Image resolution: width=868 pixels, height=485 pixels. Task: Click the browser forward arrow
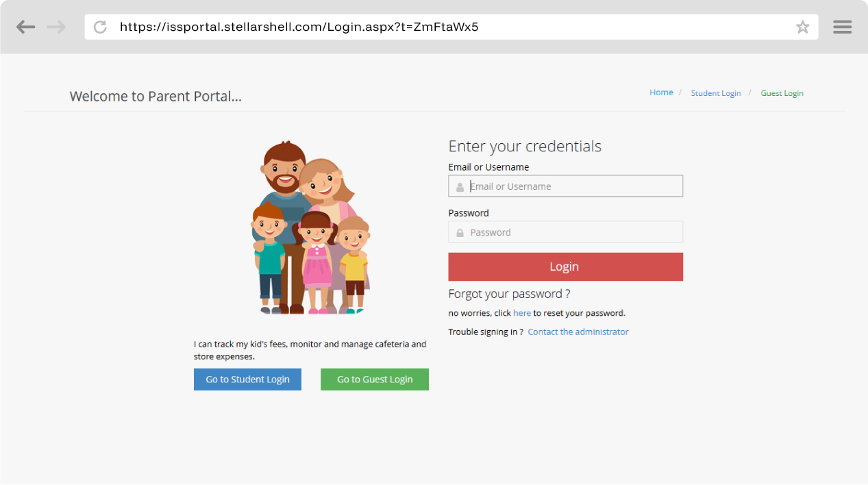click(57, 27)
